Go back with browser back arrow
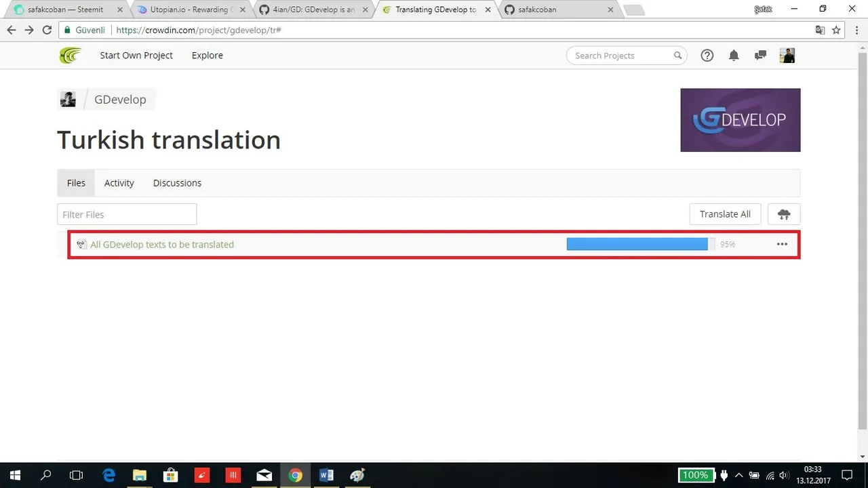This screenshot has height=488, width=868. click(12, 30)
